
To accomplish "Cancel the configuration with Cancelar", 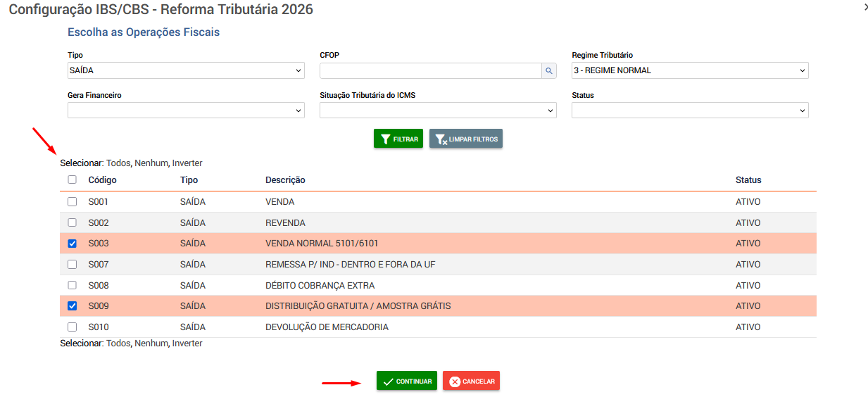I will [x=471, y=381].
